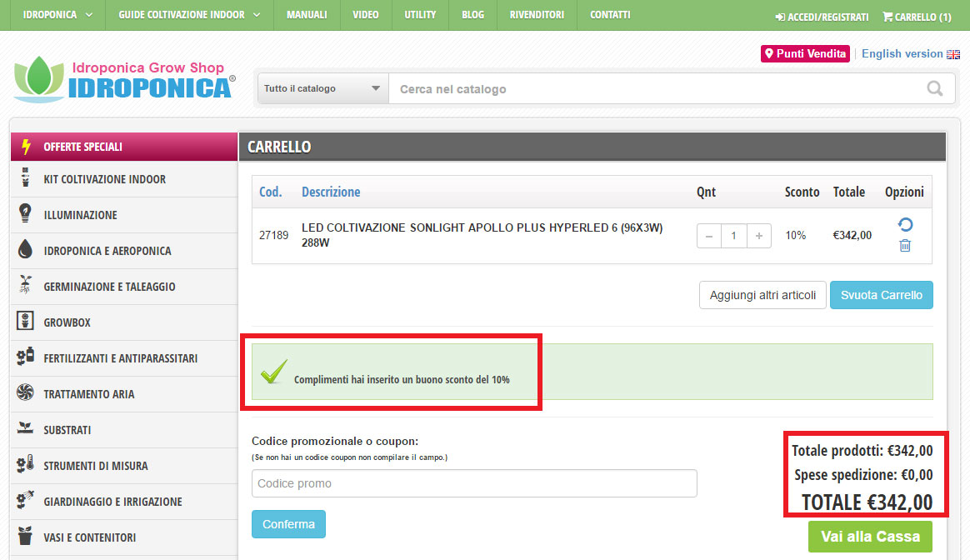Switch to English version
970x560 pixels.
coord(911,54)
